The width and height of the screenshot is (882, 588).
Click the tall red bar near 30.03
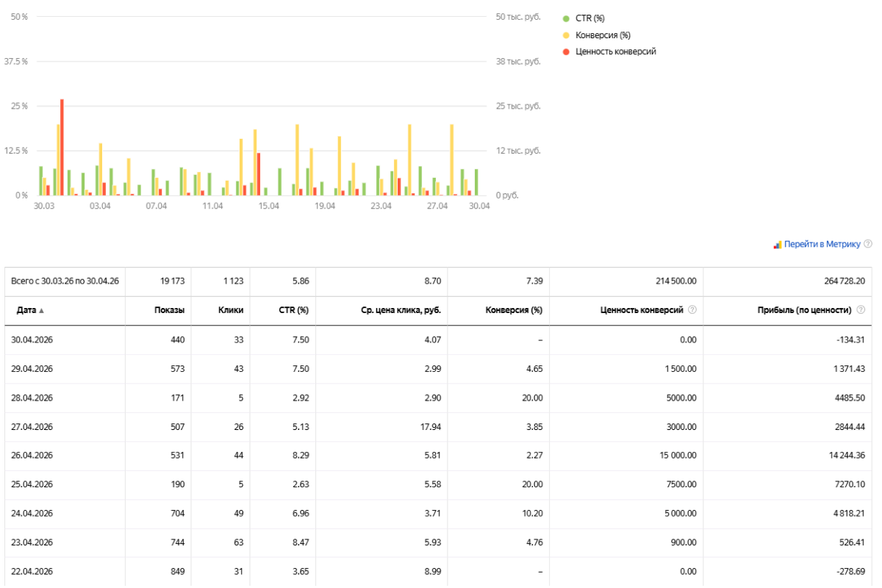(62, 147)
